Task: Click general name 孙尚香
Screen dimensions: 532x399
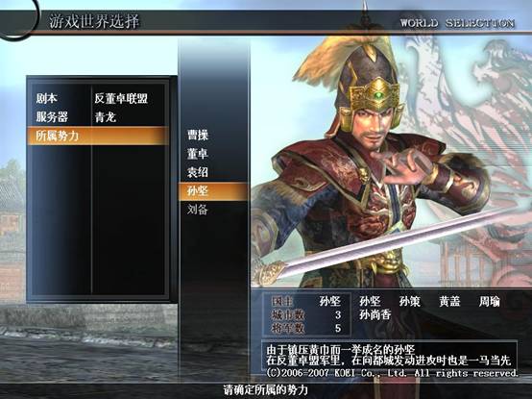Action: pyautogui.click(x=375, y=314)
